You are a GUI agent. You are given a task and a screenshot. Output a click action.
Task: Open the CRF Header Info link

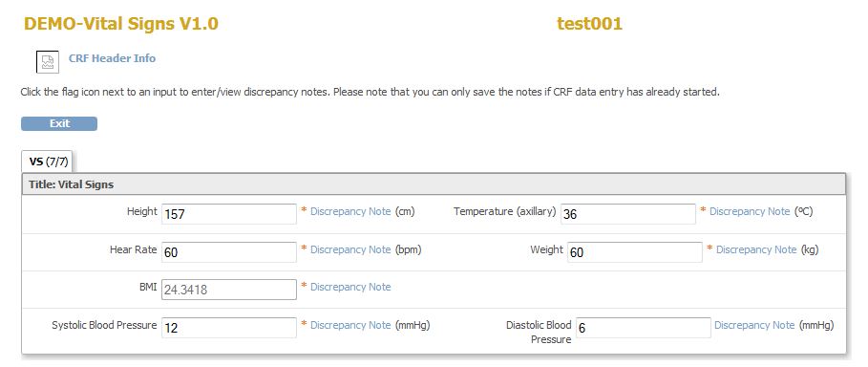(x=112, y=58)
